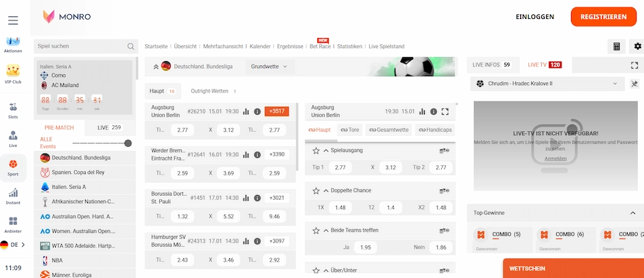
Task: Pick odds 5.52 draw for Dortmund match
Action: pyautogui.click(x=228, y=216)
